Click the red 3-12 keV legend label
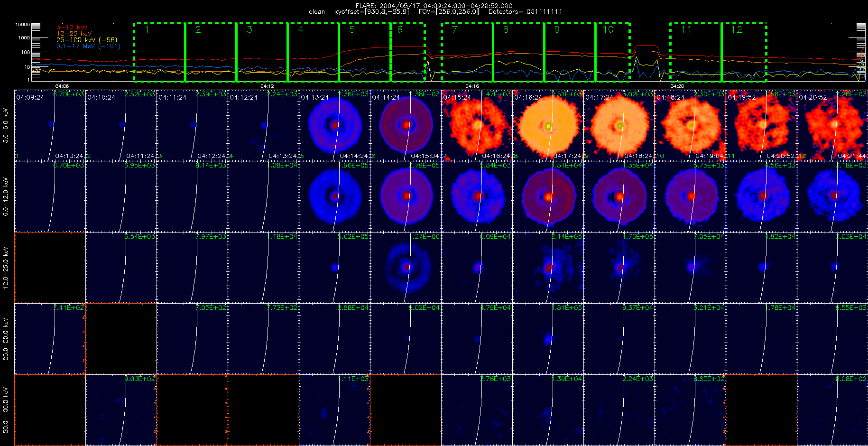The width and height of the screenshot is (868, 446). click(72, 28)
